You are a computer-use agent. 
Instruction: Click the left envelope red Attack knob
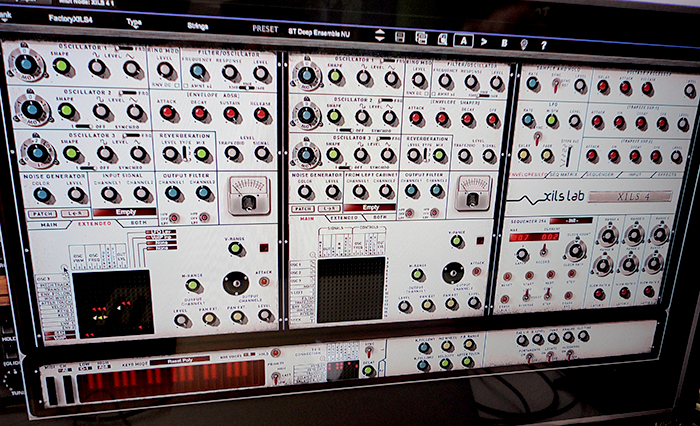point(168,113)
